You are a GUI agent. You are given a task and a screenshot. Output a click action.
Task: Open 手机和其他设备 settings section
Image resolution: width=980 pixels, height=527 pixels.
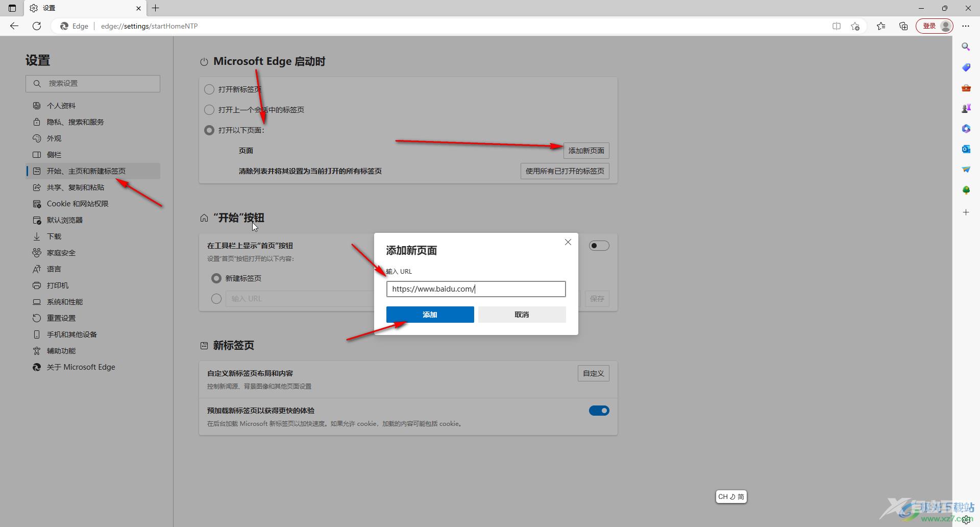coord(93,334)
